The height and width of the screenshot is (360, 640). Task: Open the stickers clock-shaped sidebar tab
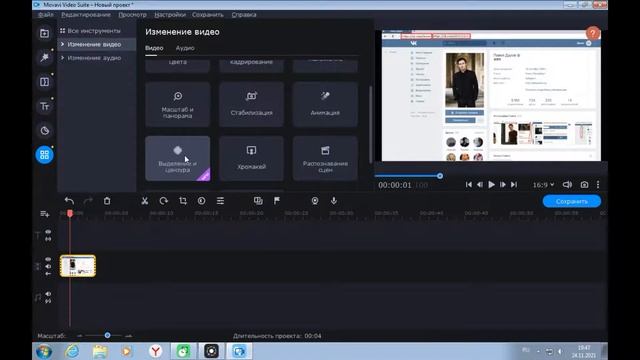44,131
